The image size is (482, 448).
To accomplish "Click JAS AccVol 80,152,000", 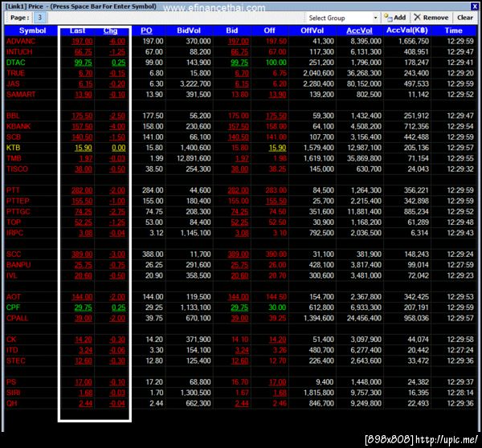I will click(364, 83).
